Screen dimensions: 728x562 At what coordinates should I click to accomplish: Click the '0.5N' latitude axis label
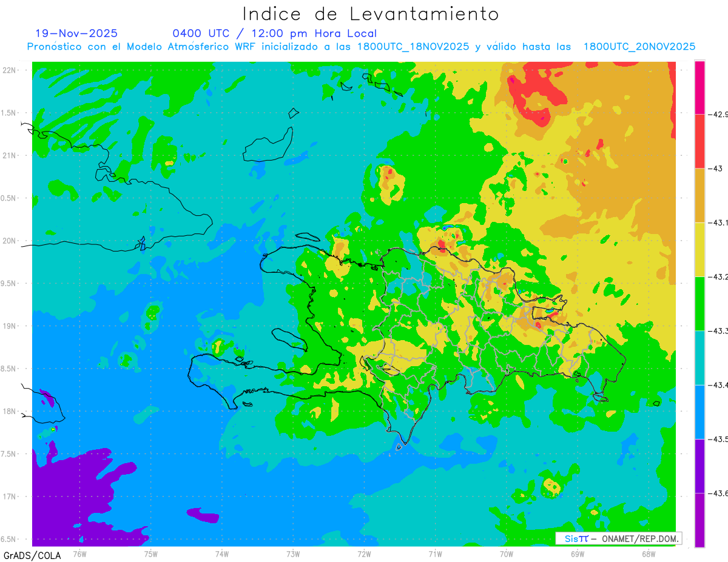coord(8,198)
